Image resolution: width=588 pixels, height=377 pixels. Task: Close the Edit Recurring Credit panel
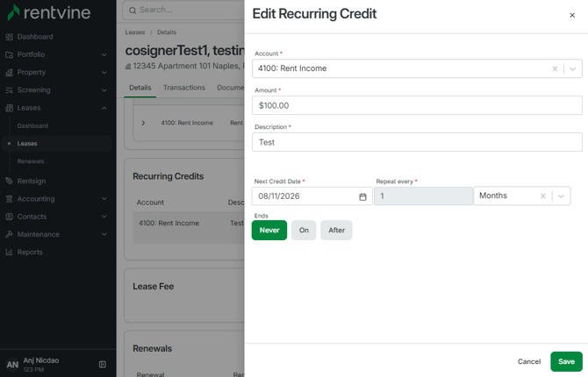(572, 15)
